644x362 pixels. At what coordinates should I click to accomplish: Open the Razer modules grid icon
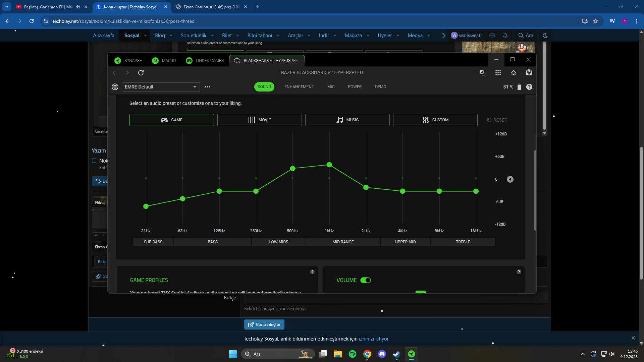[498, 73]
